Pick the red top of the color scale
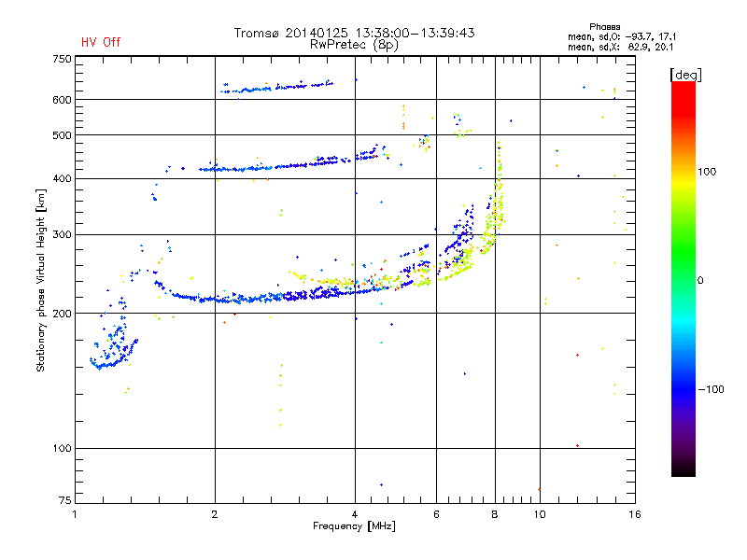The image size is (747, 560). (x=684, y=98)
